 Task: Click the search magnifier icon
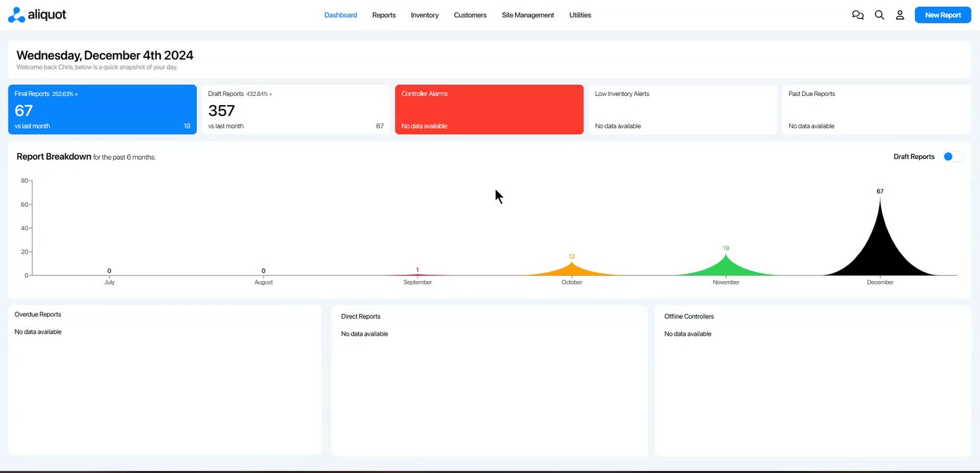pos(880,15)
